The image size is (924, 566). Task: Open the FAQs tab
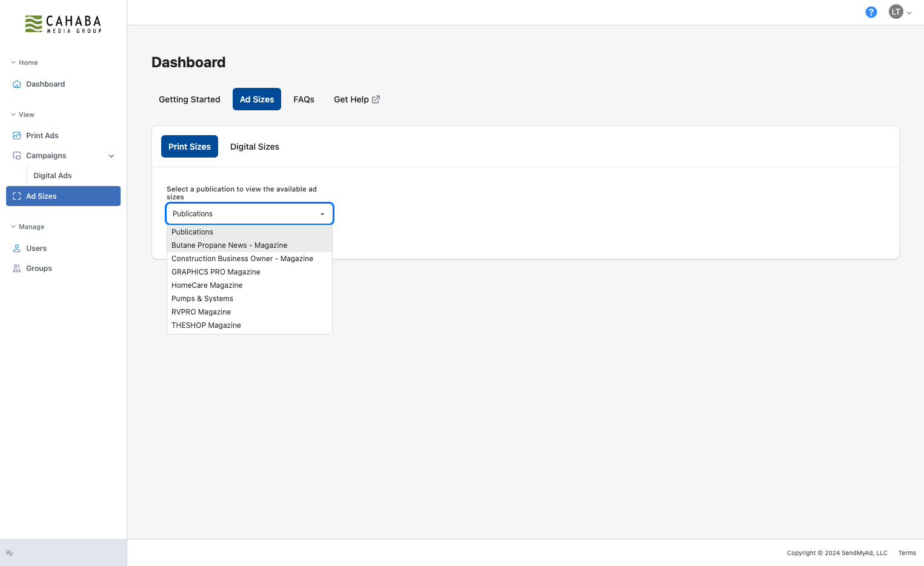coord(304,99)
